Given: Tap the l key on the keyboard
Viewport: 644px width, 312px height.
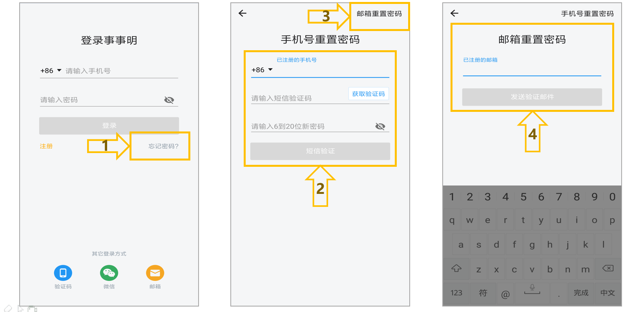Looking at the screenshot, I should pos(603,244).
